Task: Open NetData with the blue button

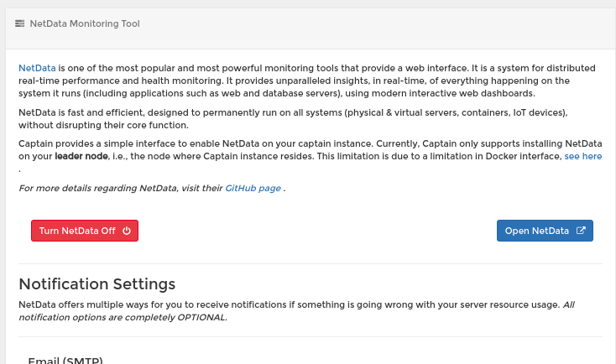Action: click(545, 231)
